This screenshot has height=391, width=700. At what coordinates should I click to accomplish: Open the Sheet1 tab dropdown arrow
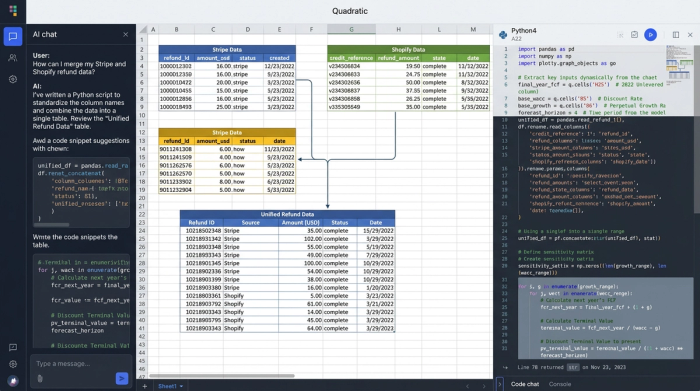[x=181, y=386]
